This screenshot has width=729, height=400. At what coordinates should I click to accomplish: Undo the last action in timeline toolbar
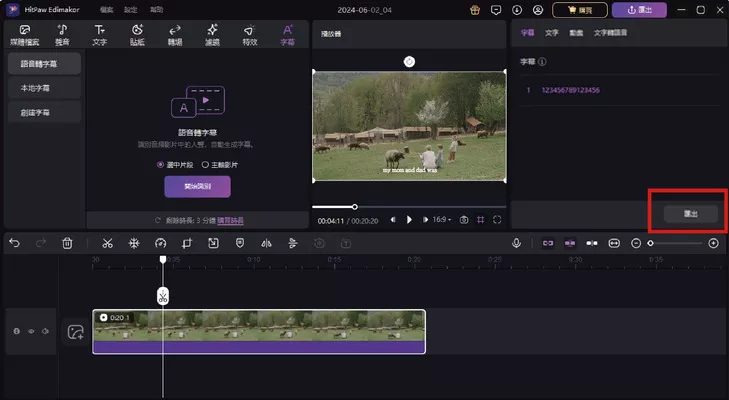[x=14, y=243]
